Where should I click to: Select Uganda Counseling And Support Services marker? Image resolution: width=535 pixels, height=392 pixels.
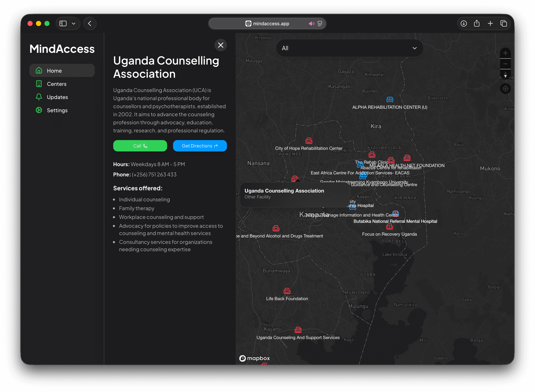(298, 330)
